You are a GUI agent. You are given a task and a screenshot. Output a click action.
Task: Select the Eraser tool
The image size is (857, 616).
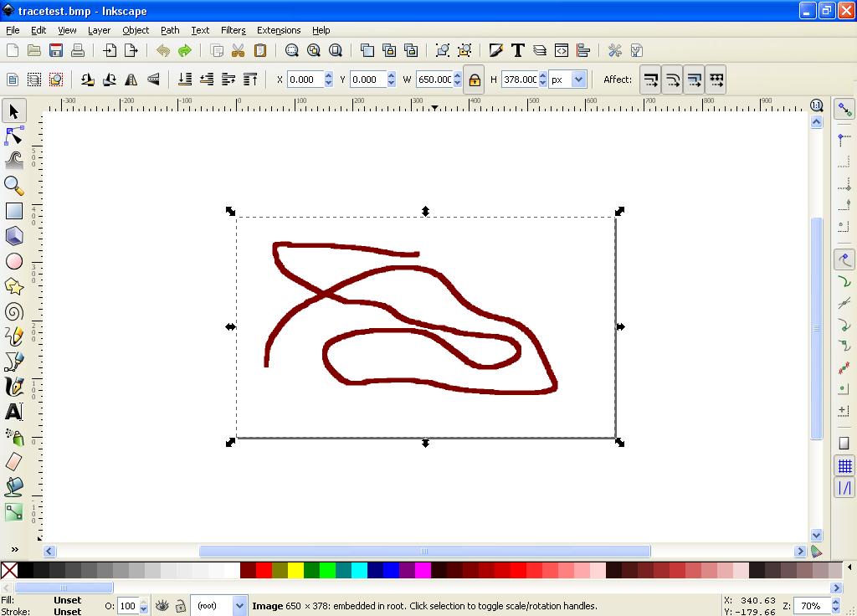13,461
